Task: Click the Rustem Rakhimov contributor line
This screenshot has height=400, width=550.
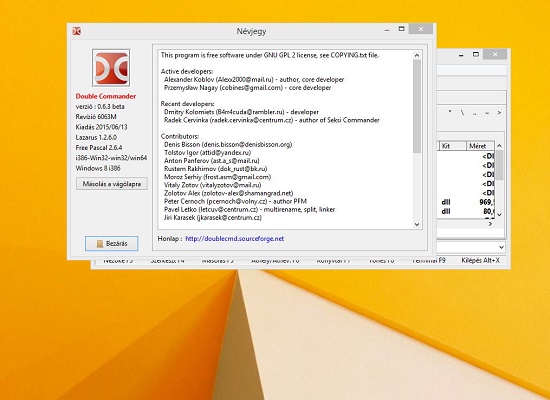Action: pos(215,169)
